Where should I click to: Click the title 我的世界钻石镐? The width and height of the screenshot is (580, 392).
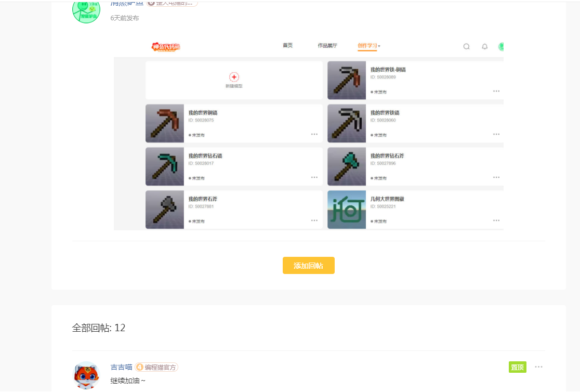click(x=205, y=156)
